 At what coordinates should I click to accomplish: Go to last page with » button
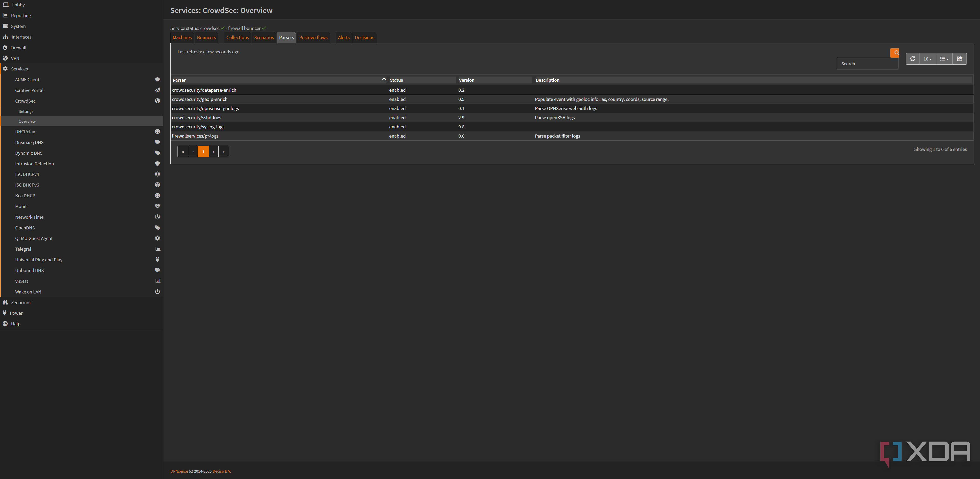click(x=224, y=152)
